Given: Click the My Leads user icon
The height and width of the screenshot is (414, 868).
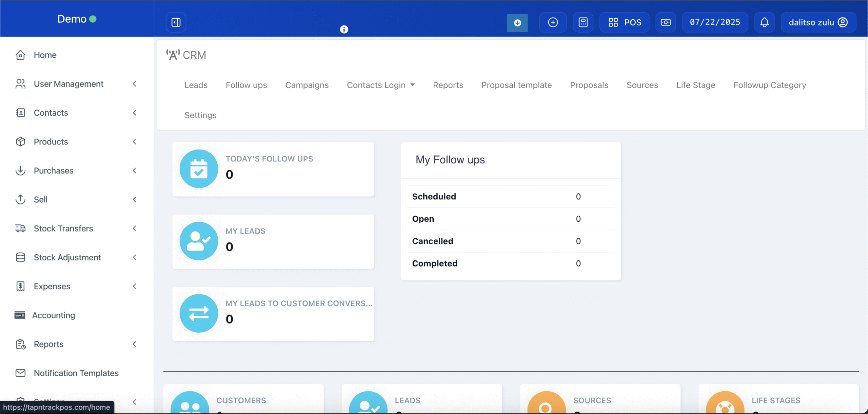Looking at the screenshot, I should [x=199, y=241].
